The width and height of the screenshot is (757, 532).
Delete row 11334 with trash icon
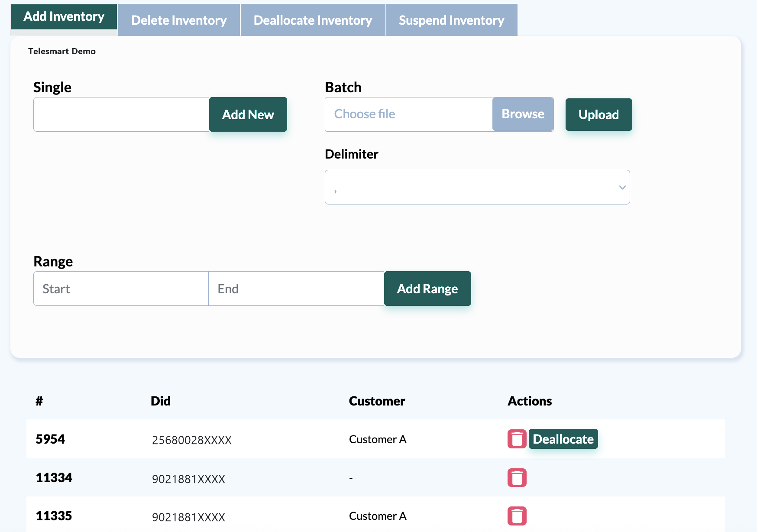pyautogui.click(x=517, y=477)
